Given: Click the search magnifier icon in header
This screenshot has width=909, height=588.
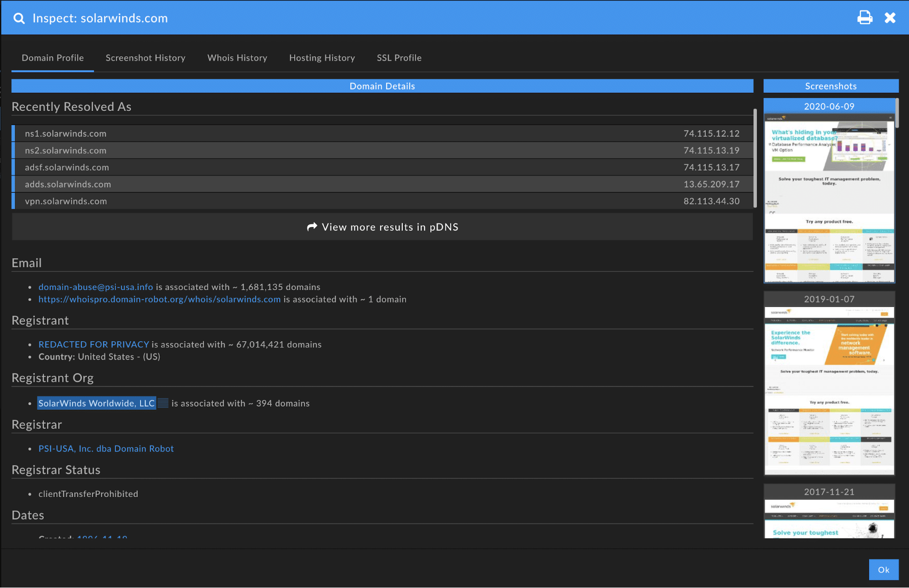Looking at the screenshot, I should tap(19, 18).
